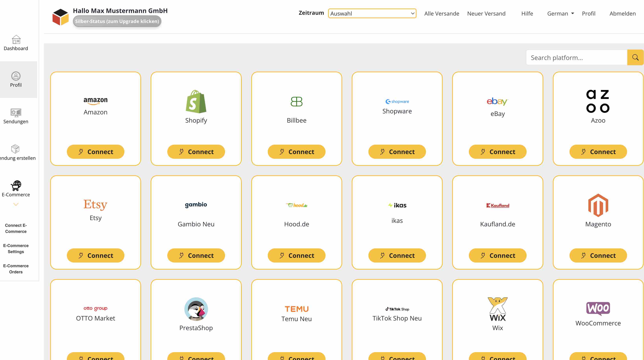Select the PrestaShop puffin logo
This screenshot has width=644, height=360.
click(x=196, y=309)
